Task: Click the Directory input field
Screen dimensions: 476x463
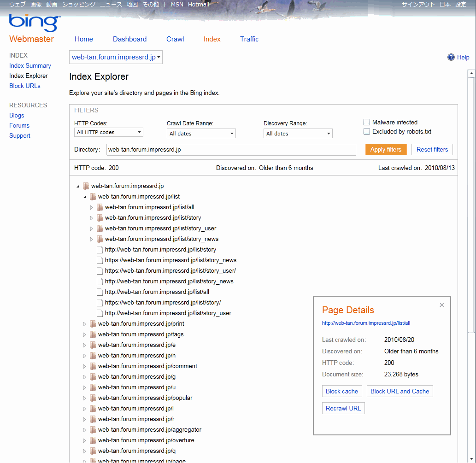Action: click(x=231, y=150)
